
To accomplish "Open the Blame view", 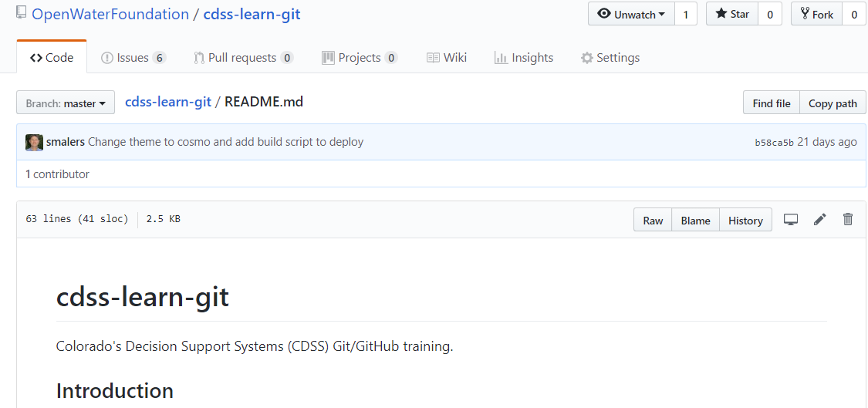I will click(x=695, y=221).
